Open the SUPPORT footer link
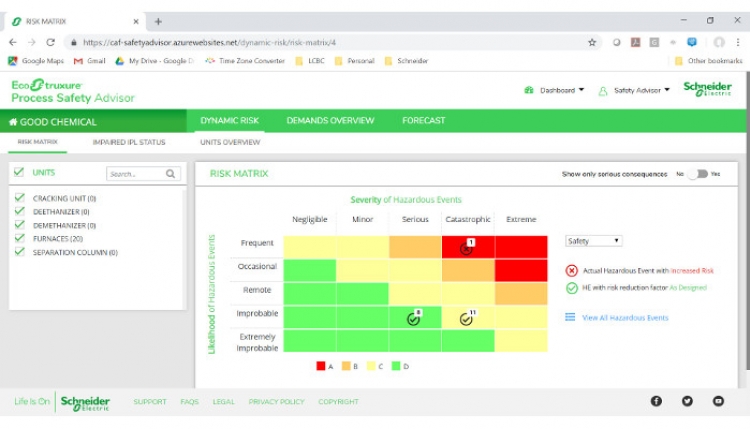The width and height of the screenshot is (750, 429). pos(150,402)
